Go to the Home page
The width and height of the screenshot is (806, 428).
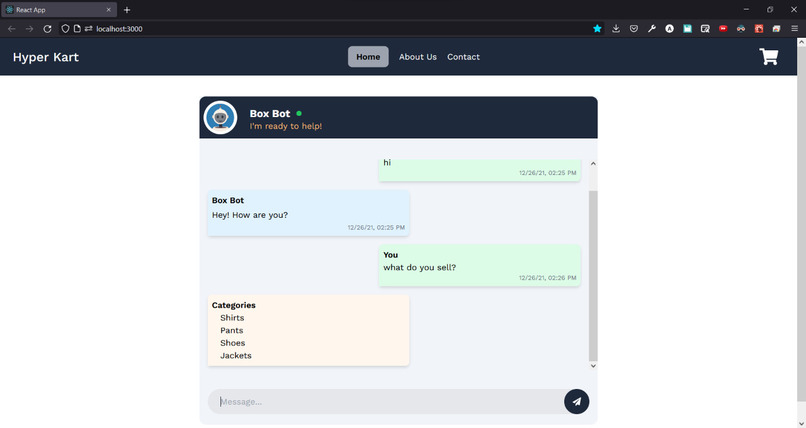coord(368,57)
